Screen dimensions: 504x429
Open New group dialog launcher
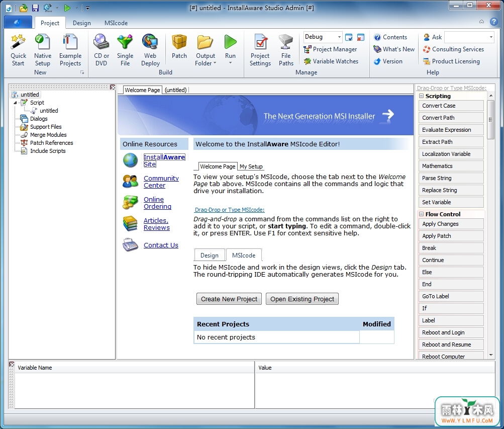[x=82, y=73]
